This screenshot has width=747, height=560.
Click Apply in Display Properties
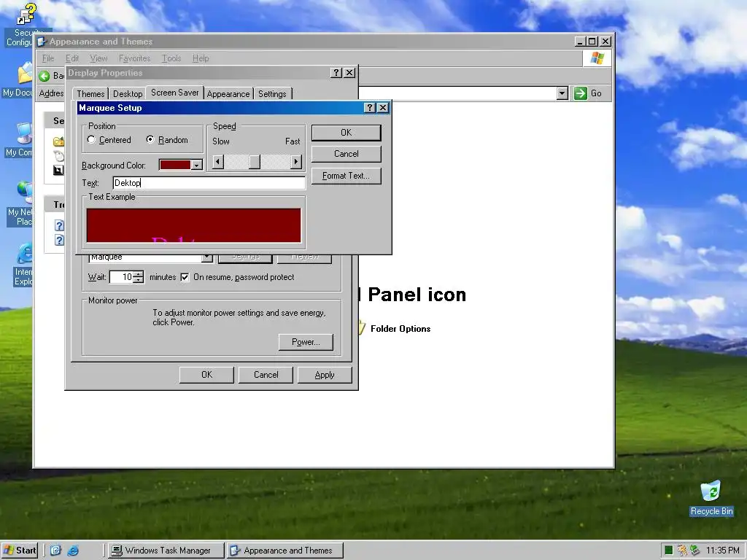pyautogui.click(x=325, y=375)
